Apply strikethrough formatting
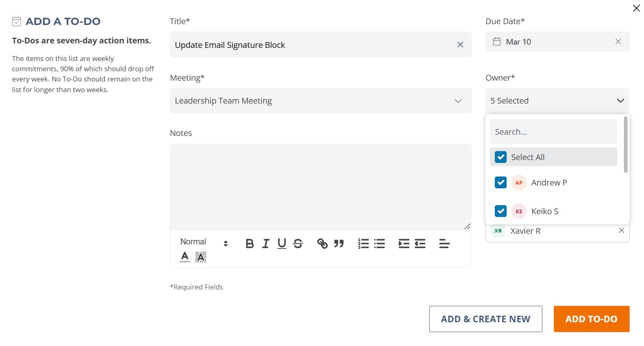Image resolution: width=644 pixels, height=346 pixels. pos(298,244)
